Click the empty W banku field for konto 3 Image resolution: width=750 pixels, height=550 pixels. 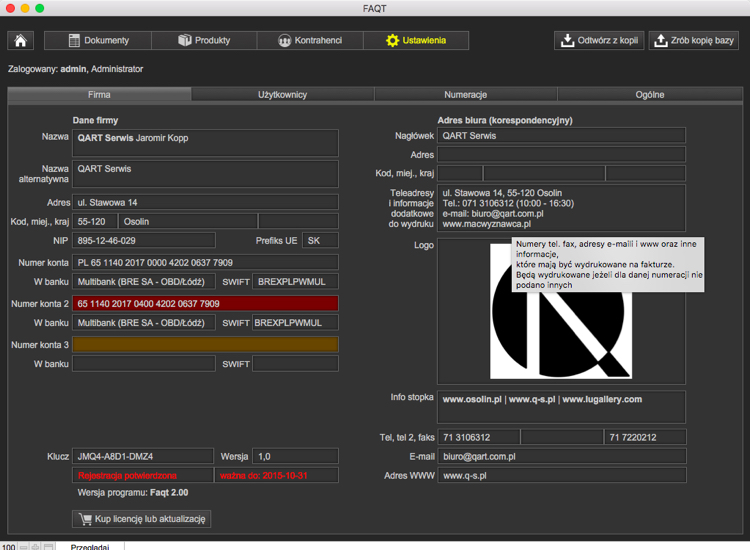pyautogui.click(x=143, y=364)
